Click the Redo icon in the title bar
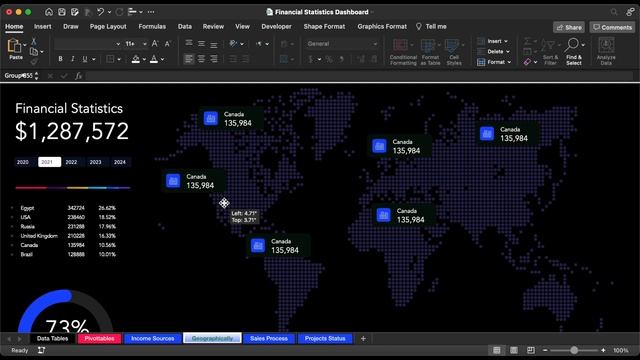 [119, 12]
